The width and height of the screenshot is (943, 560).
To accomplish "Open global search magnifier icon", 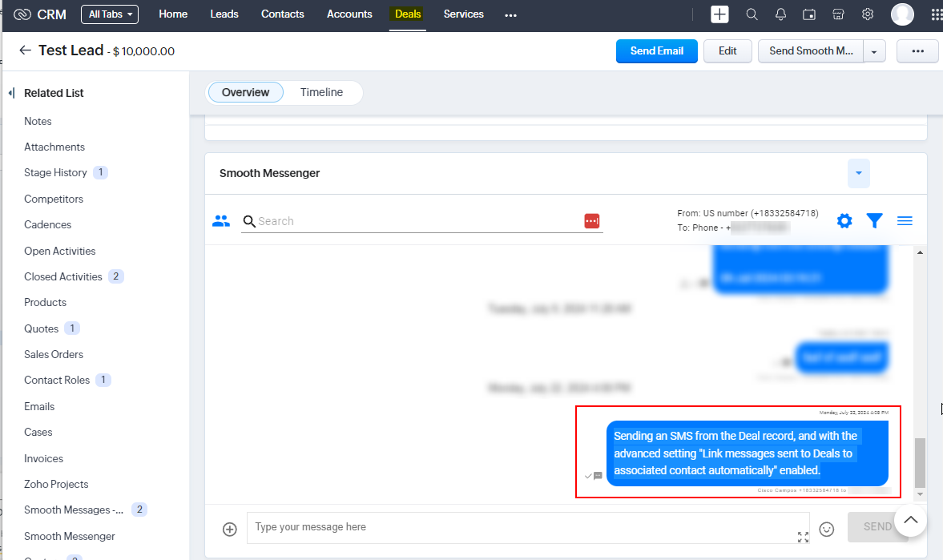I will click(752, 14).
